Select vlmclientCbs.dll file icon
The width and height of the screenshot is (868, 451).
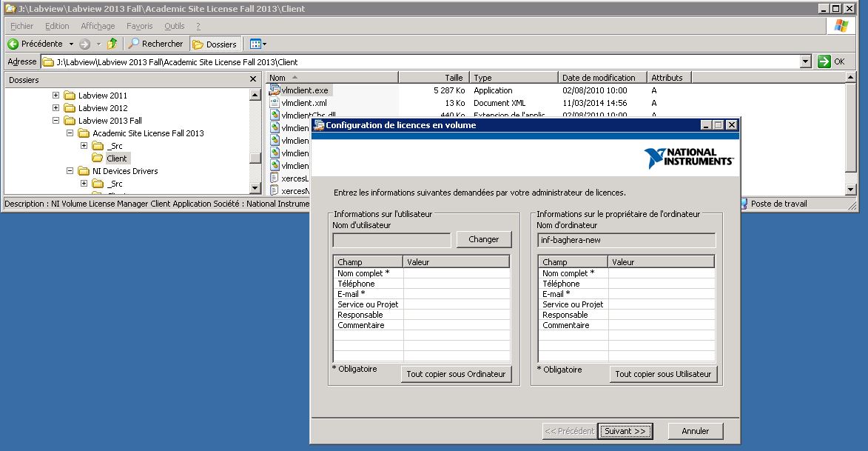(275, 116)
